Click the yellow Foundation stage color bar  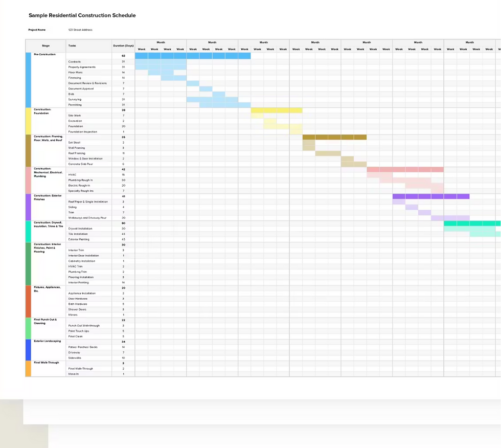29,121
